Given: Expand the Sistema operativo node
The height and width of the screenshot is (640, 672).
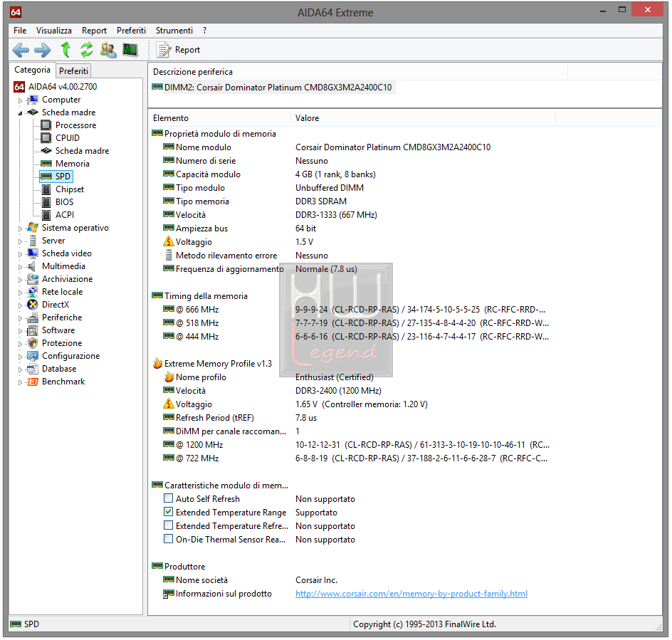Looking at the screenshot, I should tap(20, 229).
